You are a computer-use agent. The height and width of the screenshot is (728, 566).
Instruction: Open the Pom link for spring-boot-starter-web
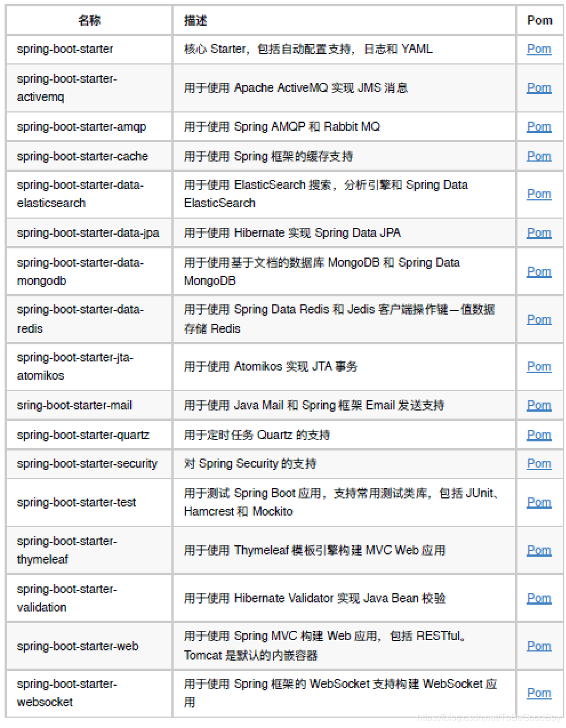coord(539,646)
